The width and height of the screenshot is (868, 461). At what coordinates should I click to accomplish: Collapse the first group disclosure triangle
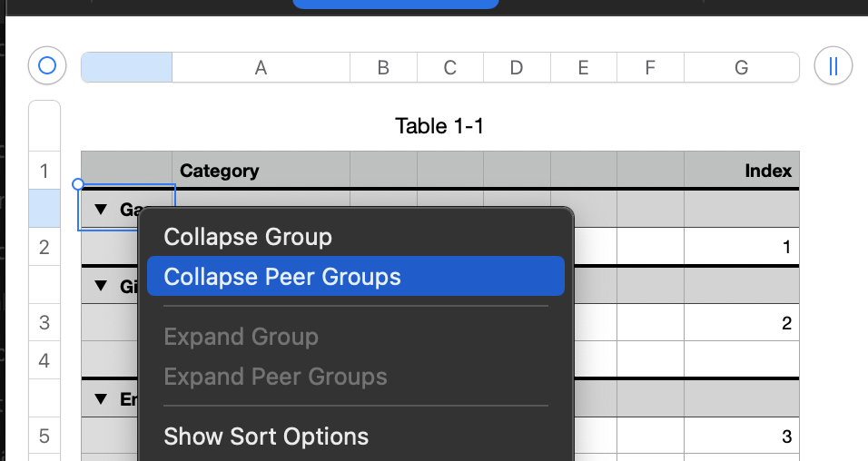101,210
